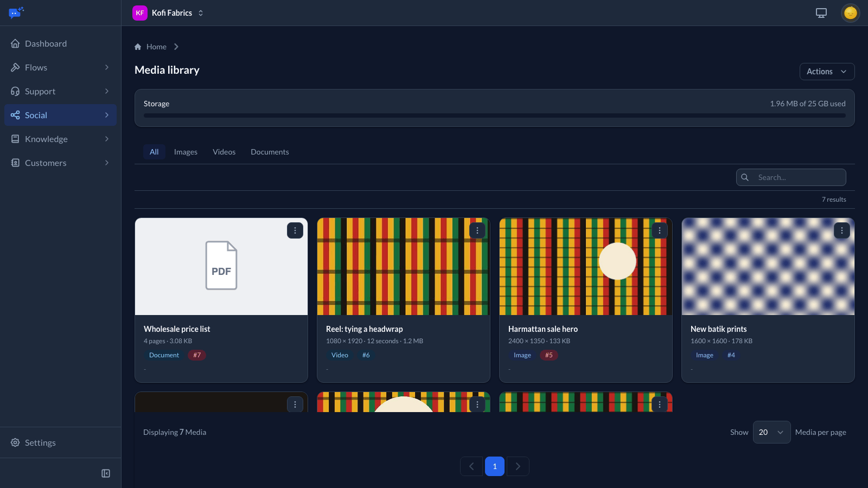Collapse the sidebar panel icon

[x=106, y=473]
